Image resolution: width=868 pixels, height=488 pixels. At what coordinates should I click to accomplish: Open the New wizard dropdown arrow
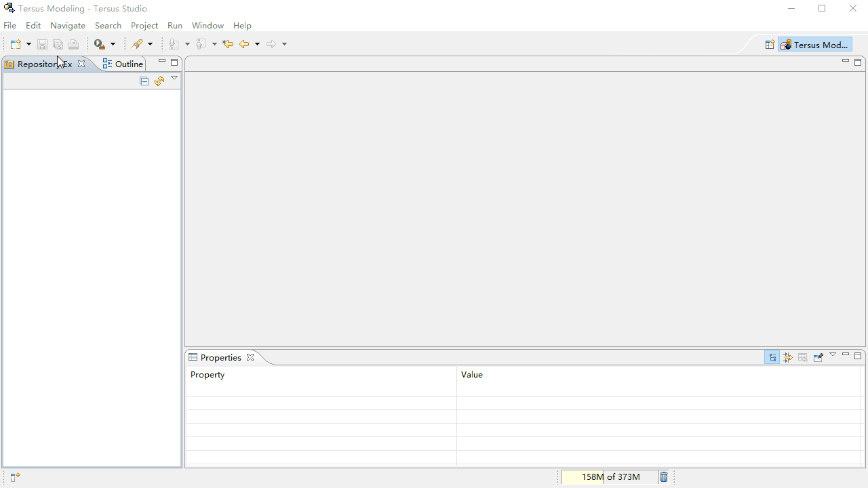pos(28,45)
